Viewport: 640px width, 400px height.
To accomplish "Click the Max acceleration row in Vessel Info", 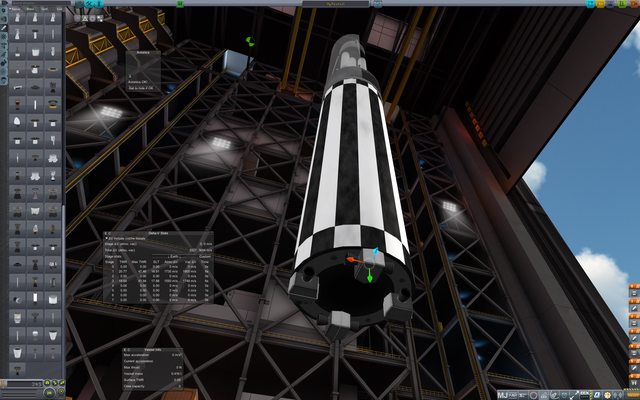I will coord(152,355).
